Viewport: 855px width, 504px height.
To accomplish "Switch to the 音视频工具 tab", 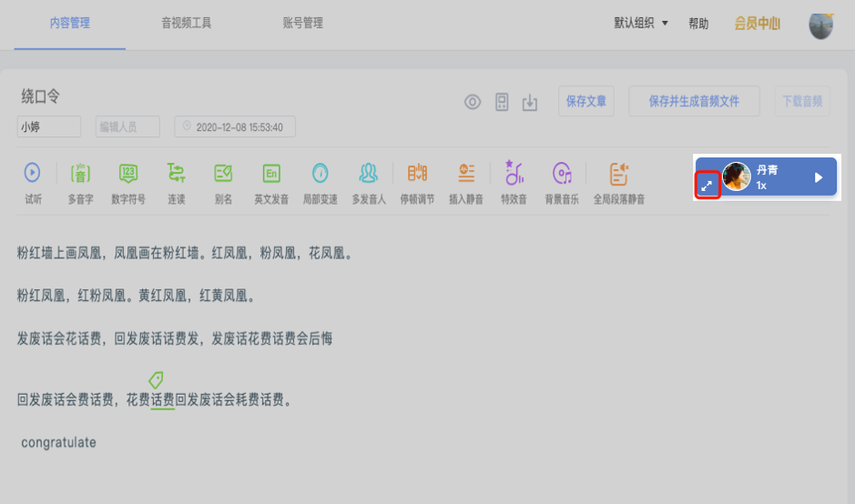I will point(186,23).
